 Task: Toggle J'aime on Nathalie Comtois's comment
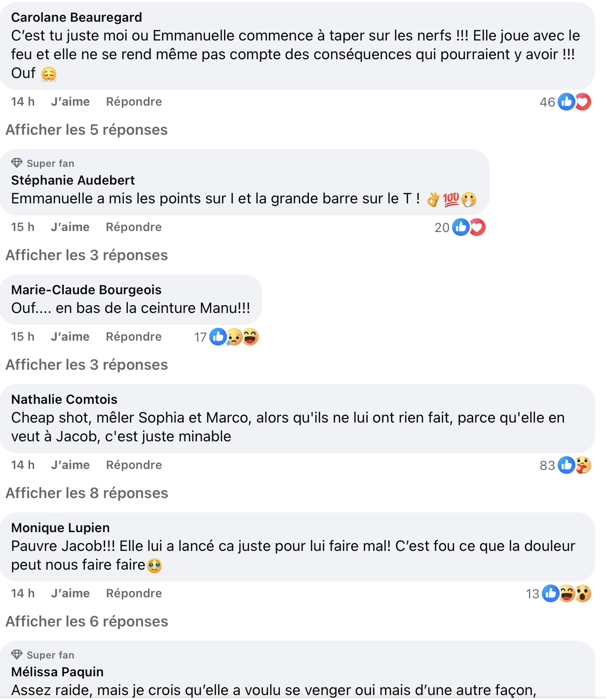(70, 465)
